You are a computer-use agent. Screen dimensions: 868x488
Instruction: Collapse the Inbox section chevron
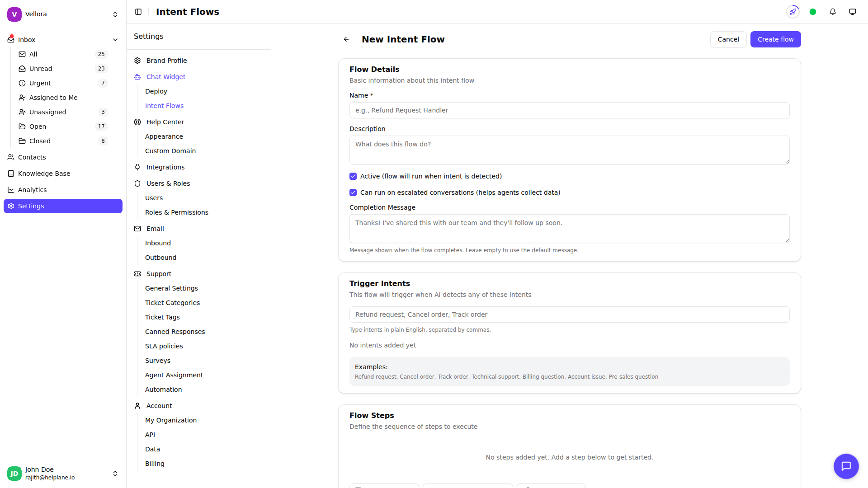point(115,40)
